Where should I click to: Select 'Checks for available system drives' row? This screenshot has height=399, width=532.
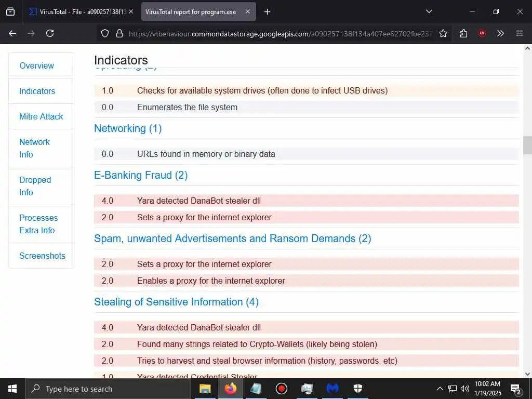(307, 90)
